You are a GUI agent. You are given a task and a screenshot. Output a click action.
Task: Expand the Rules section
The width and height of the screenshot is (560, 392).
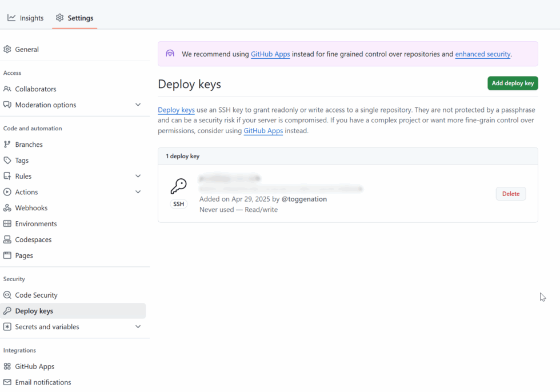pos(138,176)
